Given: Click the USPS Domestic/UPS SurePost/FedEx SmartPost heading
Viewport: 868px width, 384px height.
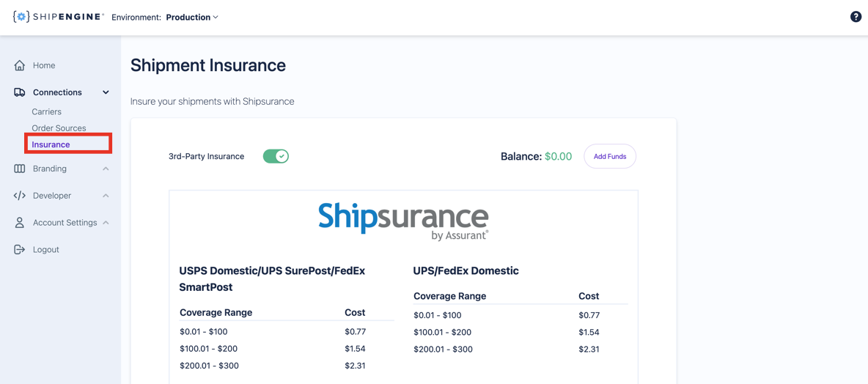Looking at the screenshot, I should [273, 279].
